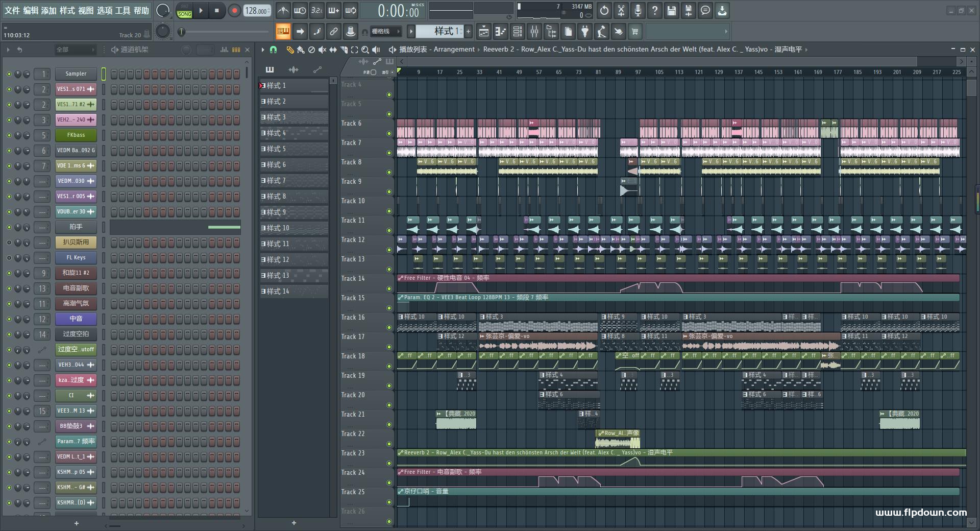The height and width of the screenshot is (531, 980).
Task: Click bar 49 on the playlist timeline
Action: point(519,72)
